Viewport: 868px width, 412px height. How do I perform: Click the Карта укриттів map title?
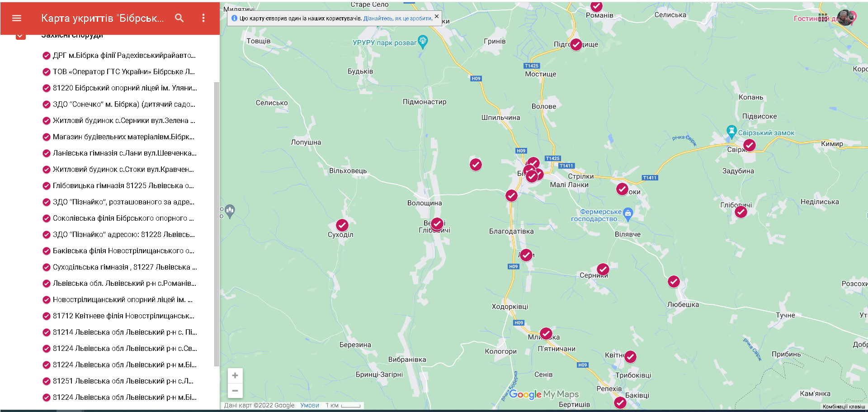(102, 18)
